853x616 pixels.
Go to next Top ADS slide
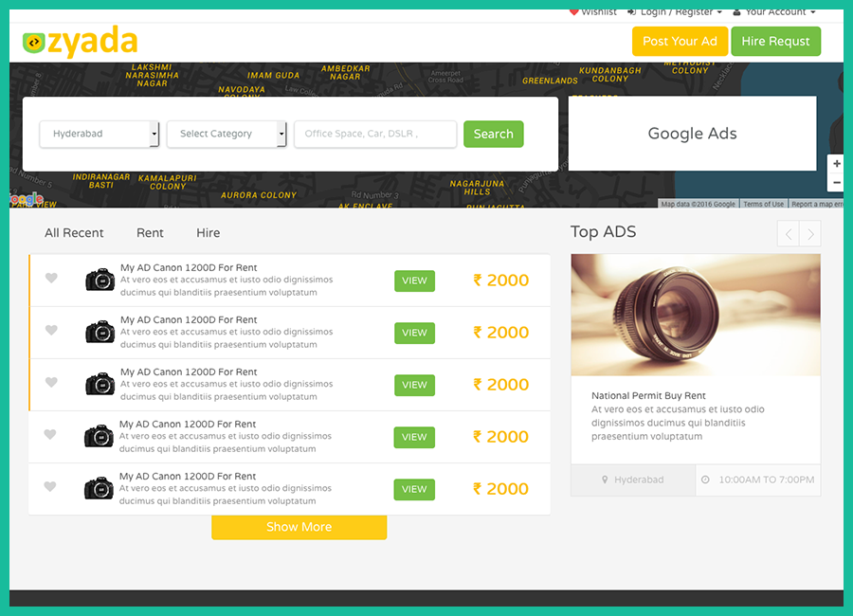point(810,234)
